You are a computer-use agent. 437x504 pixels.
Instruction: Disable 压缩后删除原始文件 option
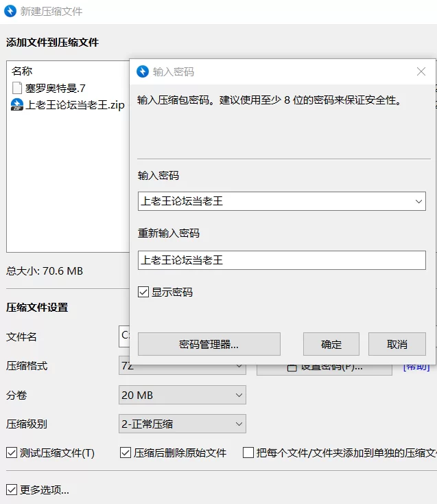pos(126,453)
